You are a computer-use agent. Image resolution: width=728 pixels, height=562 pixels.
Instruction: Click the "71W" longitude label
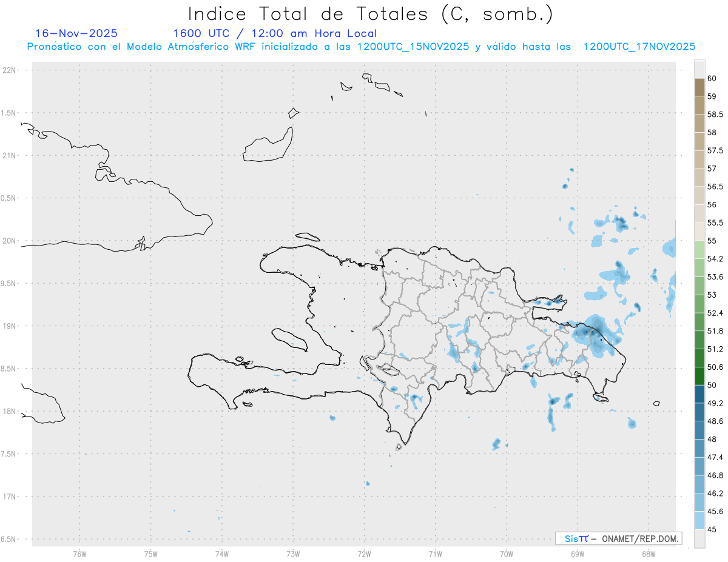435,554
